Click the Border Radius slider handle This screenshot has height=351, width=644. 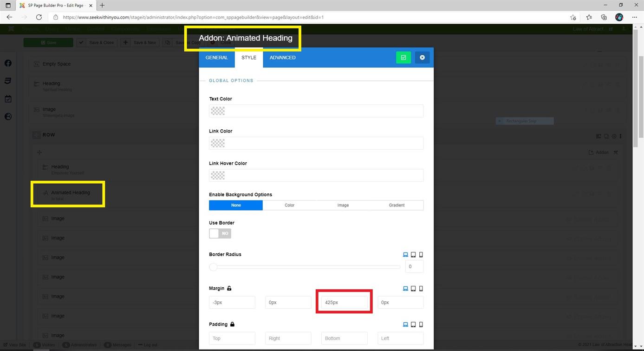213,267
